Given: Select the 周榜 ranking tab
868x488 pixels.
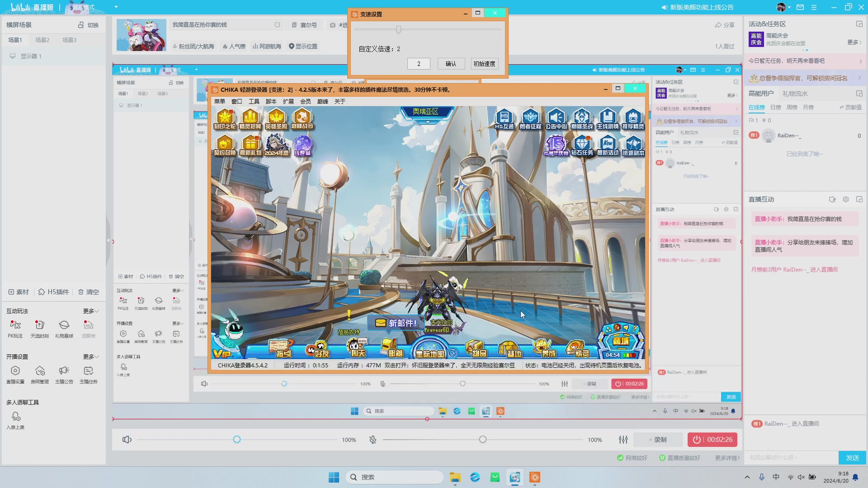Looking at the screenshot, I should point(792,107).
